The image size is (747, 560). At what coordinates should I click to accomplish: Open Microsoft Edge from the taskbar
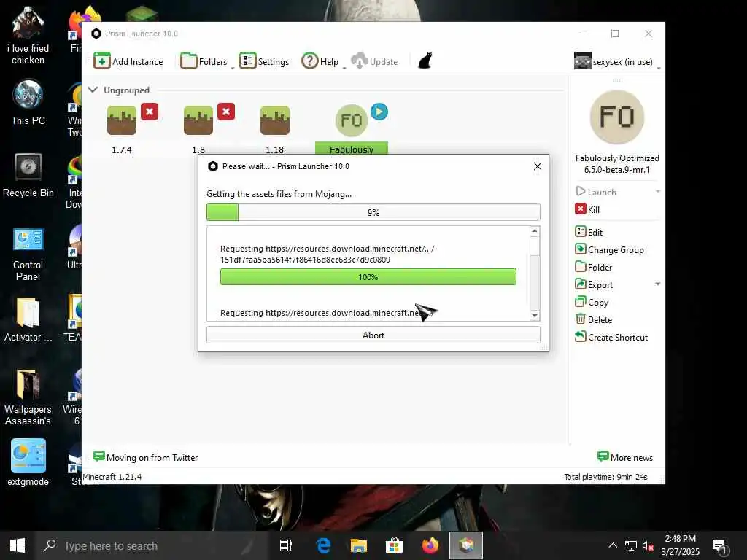[x=323, y=545]
